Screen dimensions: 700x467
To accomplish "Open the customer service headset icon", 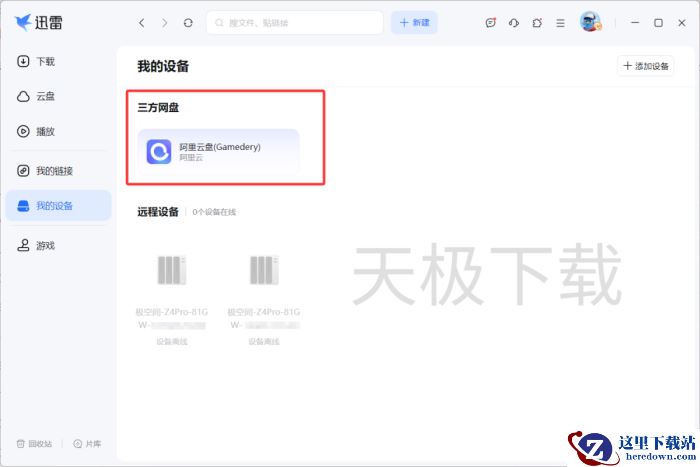I will pyautogui.click(x=514, y=23).
